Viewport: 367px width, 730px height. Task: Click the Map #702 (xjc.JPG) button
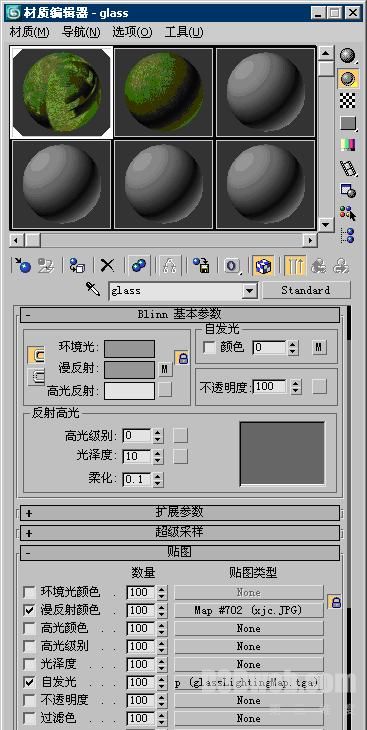coord(249,610)
